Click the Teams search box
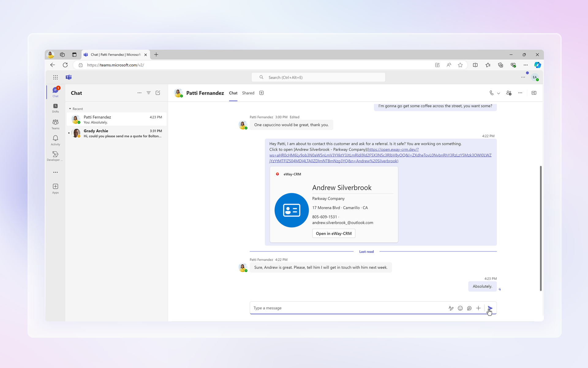 coord(318,77)
